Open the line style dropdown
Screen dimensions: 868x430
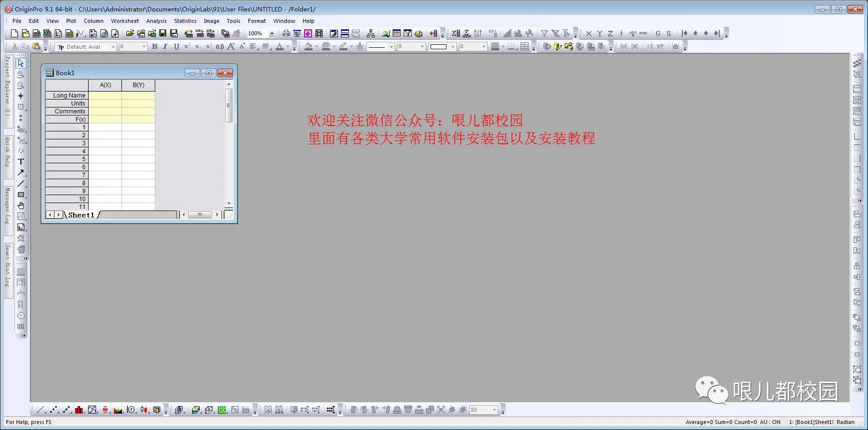pyautogui.click(x=391, y=47)
